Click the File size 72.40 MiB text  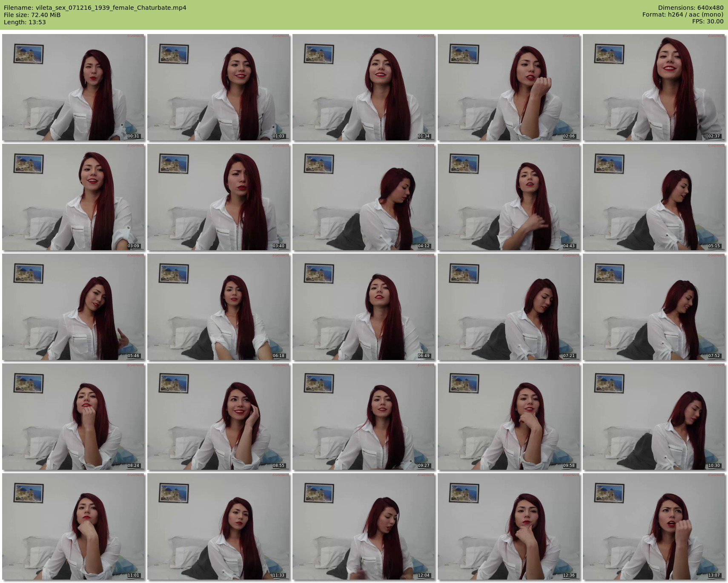[32, 15]
